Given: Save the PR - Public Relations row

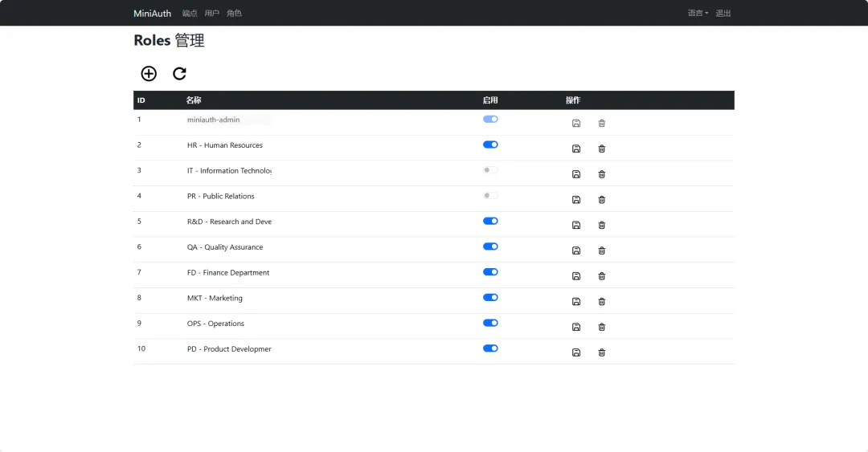Looking at the screenshot, I should 575,200.
